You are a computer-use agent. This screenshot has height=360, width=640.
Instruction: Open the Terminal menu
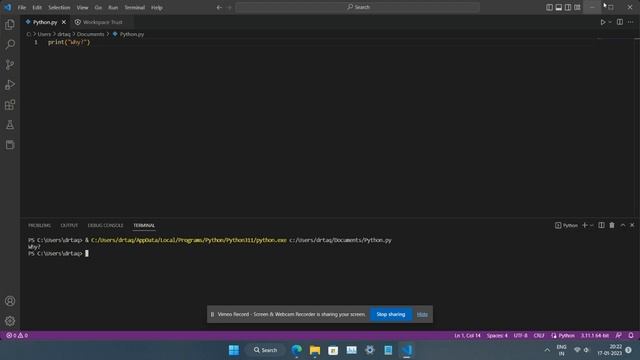tap(134, 7)
